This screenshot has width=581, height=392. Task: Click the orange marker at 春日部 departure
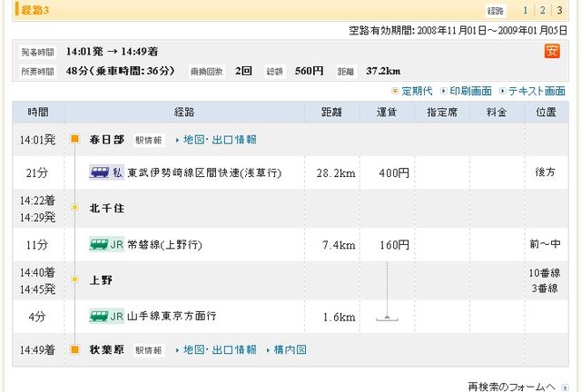point(74,140)
